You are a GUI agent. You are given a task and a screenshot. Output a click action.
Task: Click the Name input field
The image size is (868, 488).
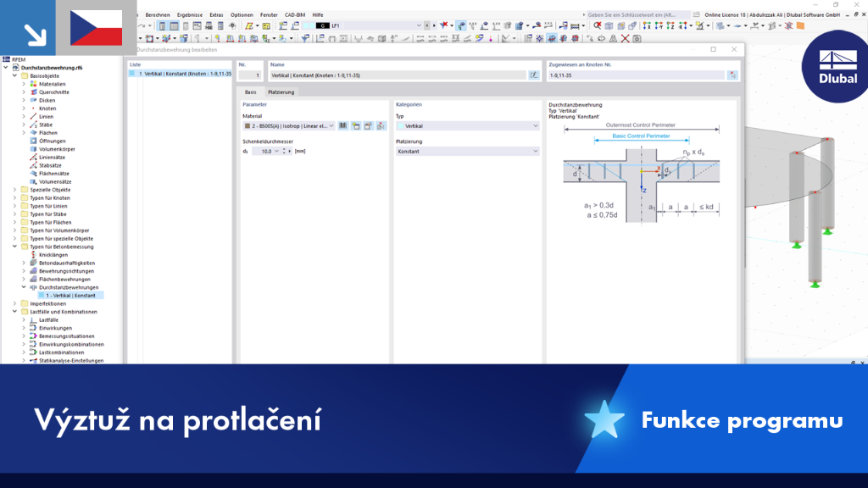point(398,75)
